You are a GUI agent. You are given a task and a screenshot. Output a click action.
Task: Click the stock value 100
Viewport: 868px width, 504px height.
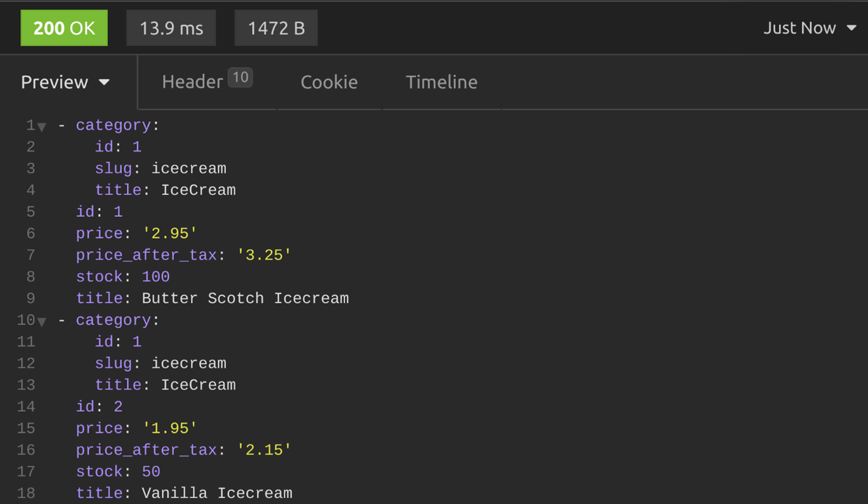click(x=156, y=277)
